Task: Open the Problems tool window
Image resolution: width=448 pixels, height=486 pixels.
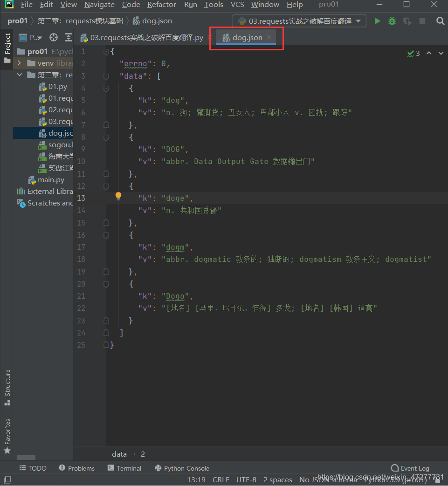Action: [x=76, y=468]
